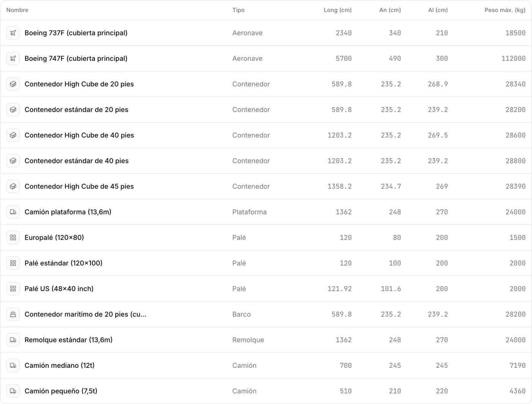
Task: Sort by the Tipo column header
Action: (238, 10)
